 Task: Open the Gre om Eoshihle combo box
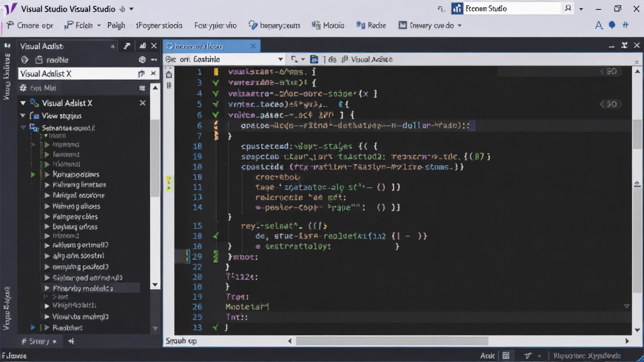click(x=225, y=60)
